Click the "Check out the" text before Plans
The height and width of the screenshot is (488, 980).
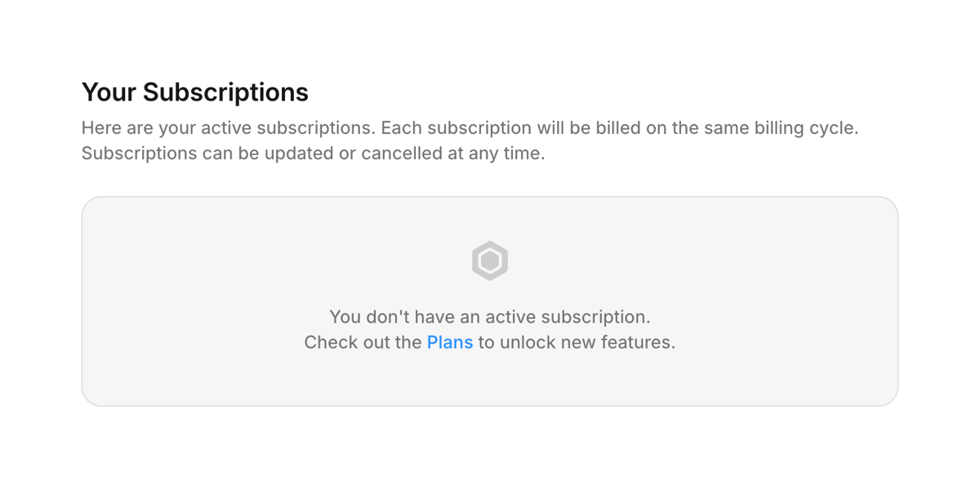click(x=363, y=342)
